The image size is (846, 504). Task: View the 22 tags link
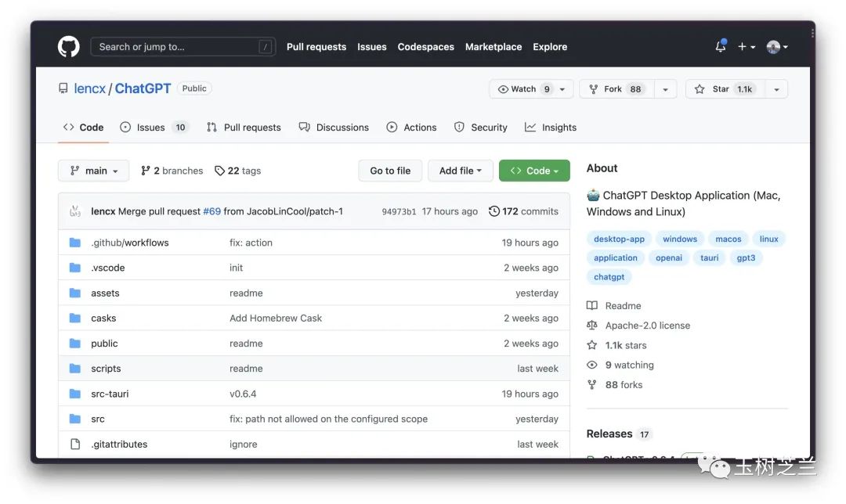click(238, 171)
